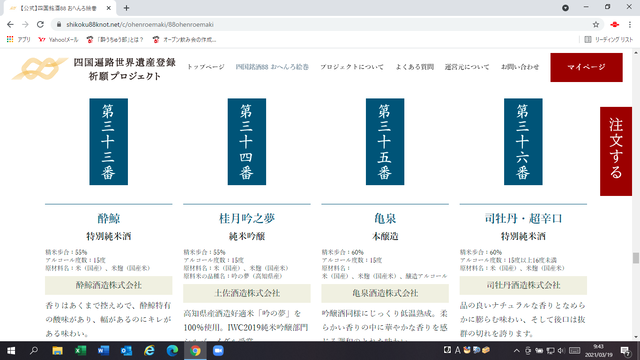Open プロジェクトについて page
Viewport: 640px width, 360px height.
pyautogui.click(x=352, y=67)
